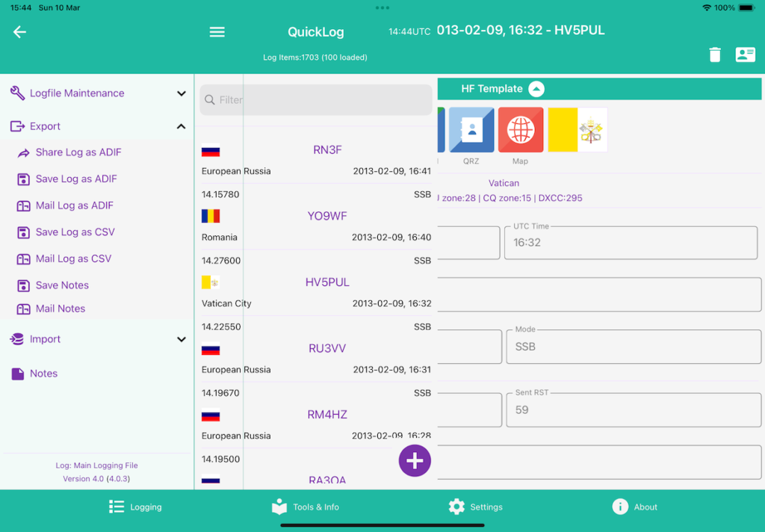Image resolution: width=765 pixels, height=532 pixels.
Task: Click the Settings gear icon
Action: coord(456,507)
